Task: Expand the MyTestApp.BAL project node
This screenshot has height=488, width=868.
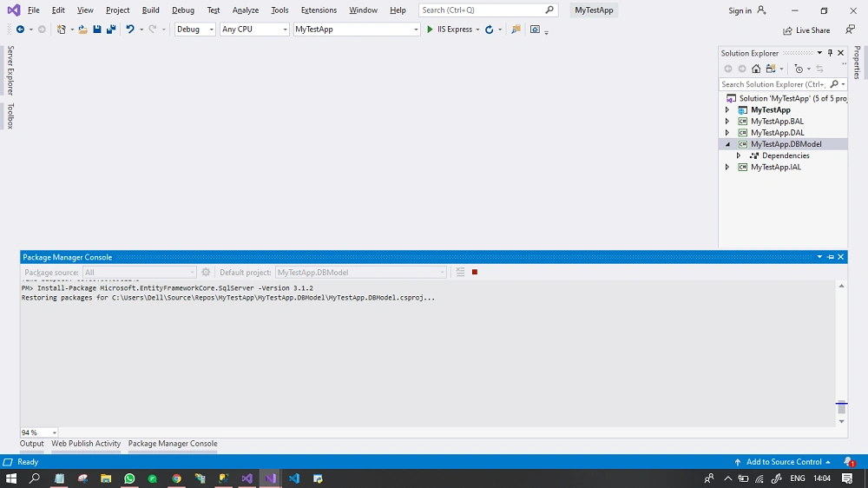Action: 727,122
